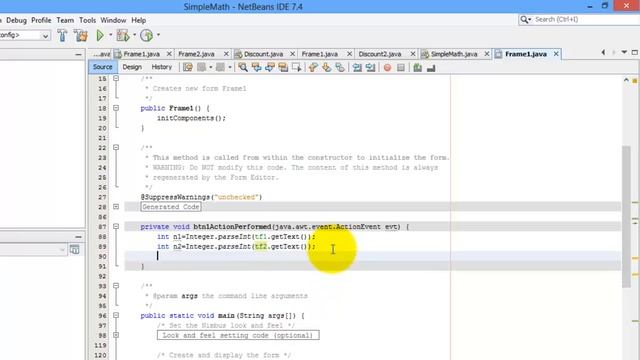Toggle Rectangular Selection icon

297,67
